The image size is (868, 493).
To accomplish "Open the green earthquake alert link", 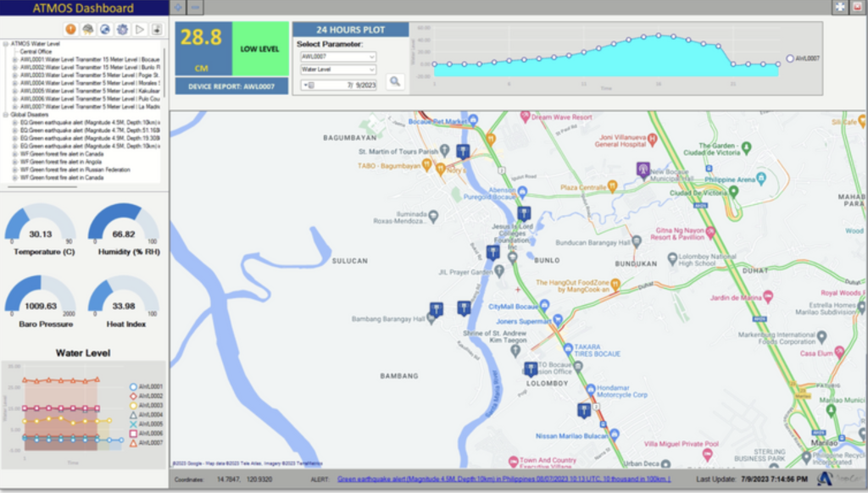I will (x=504, y=479).
